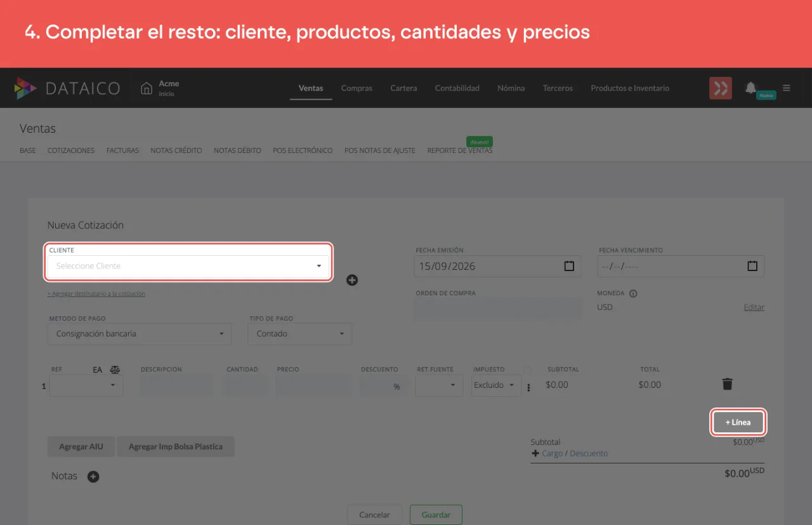
Task: Open Impuesto Excluido dropdown
Action: 496,385
